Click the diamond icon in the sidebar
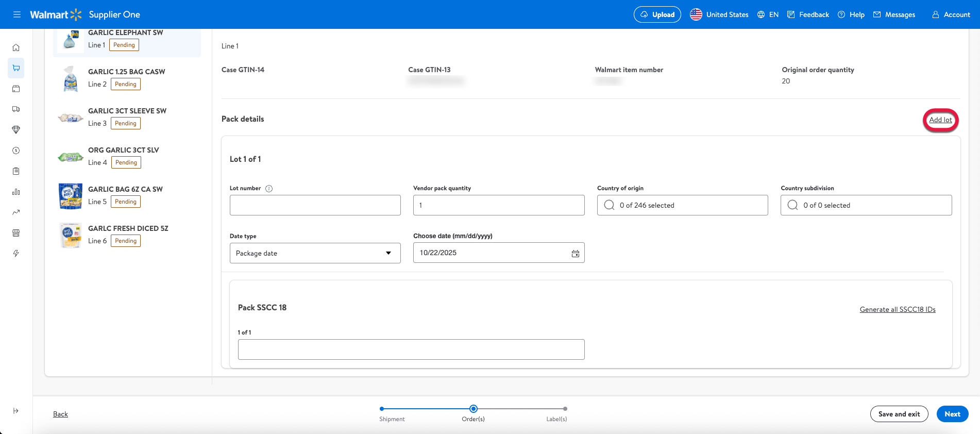Viewport: 980px width, 434px height. point(16,130)
